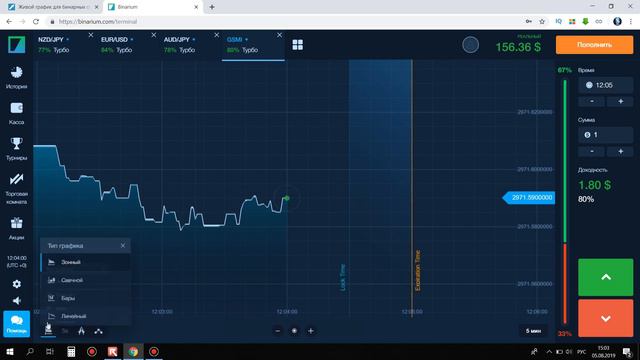This screenshot has height=360, width=640.
Task: Go back in browser
Action: pos(9,22)
